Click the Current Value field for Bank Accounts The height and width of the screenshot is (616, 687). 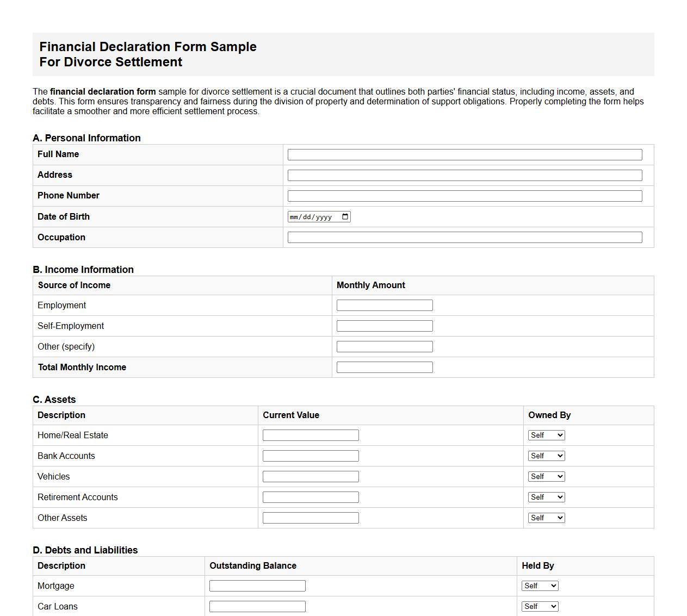click(x=310, y=456)
